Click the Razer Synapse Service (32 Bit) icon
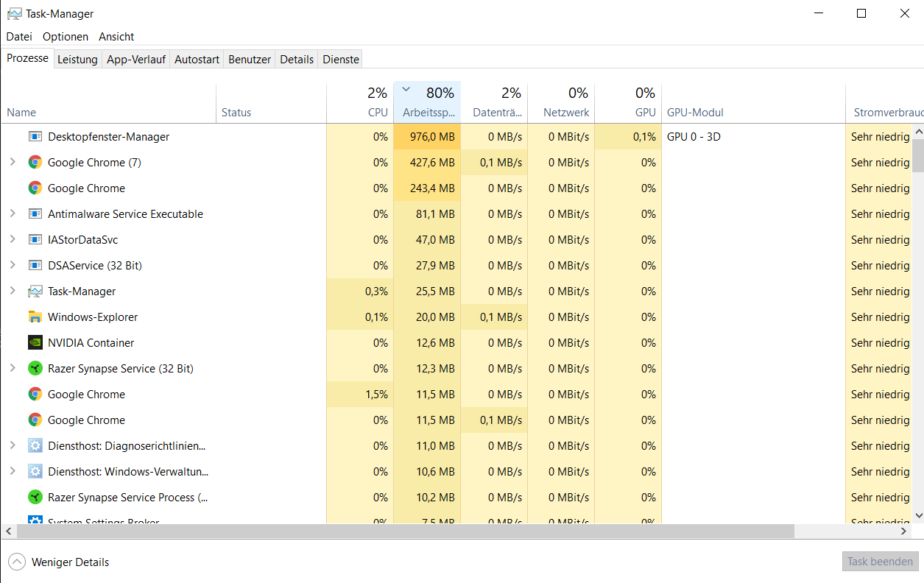The image size is (924, 583). pos(35,369)
